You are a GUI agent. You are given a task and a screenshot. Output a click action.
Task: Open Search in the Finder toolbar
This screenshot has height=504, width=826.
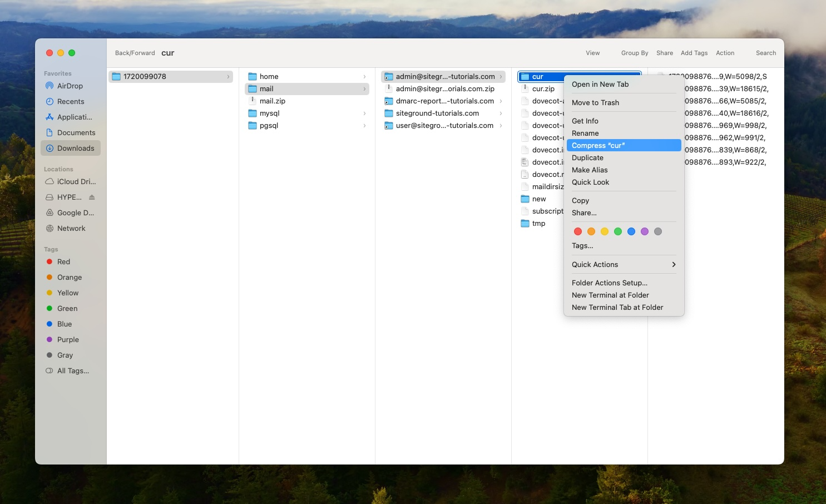click(x=765, y=53)
